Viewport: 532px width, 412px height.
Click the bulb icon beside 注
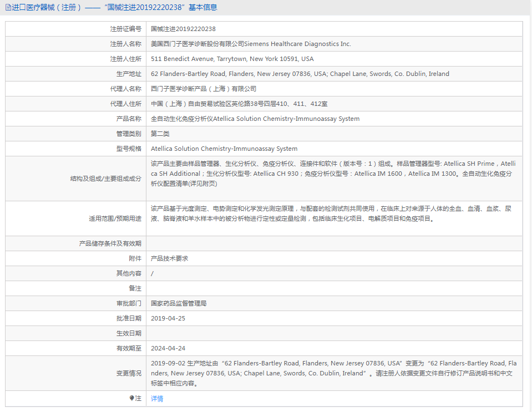(x=132, y=398)
